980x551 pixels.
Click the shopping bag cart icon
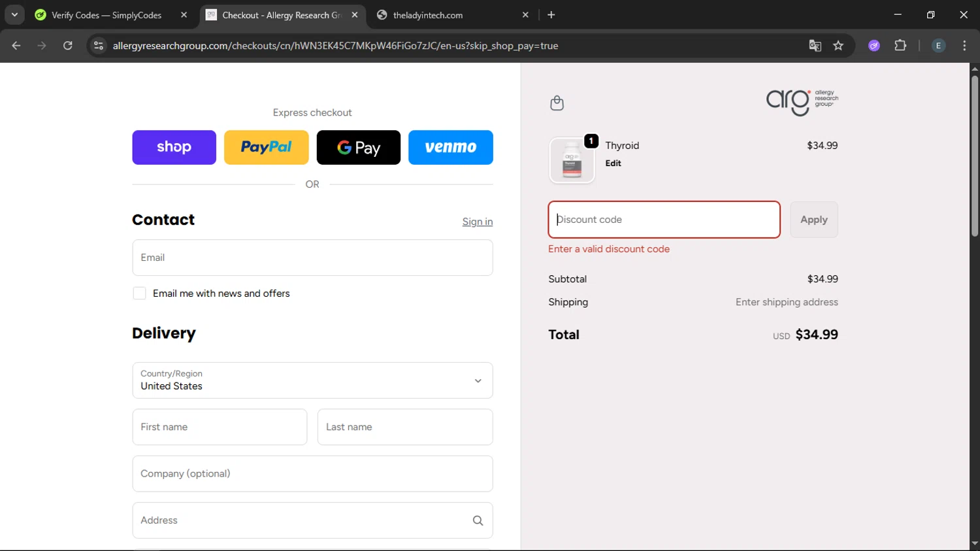pos(557,103)
